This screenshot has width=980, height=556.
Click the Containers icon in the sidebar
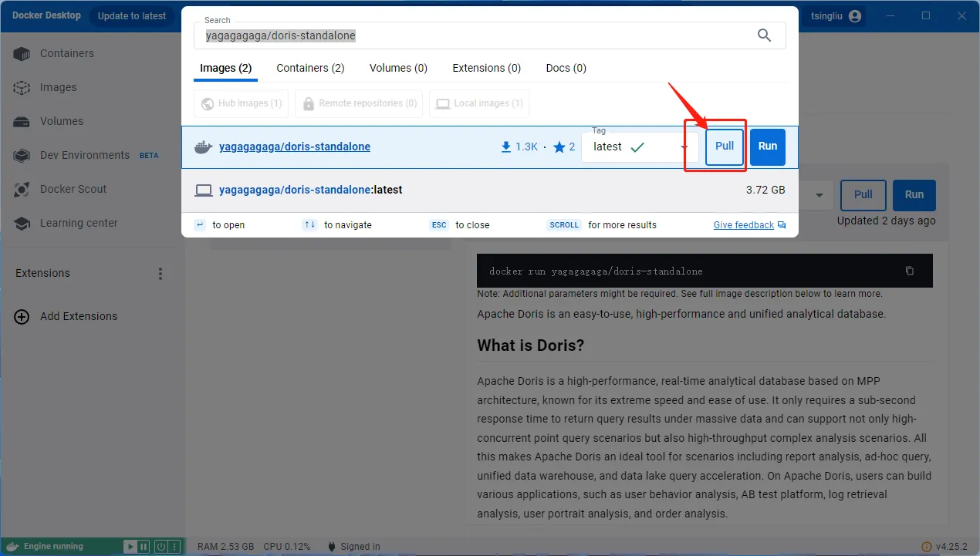[x=22, y=54]
